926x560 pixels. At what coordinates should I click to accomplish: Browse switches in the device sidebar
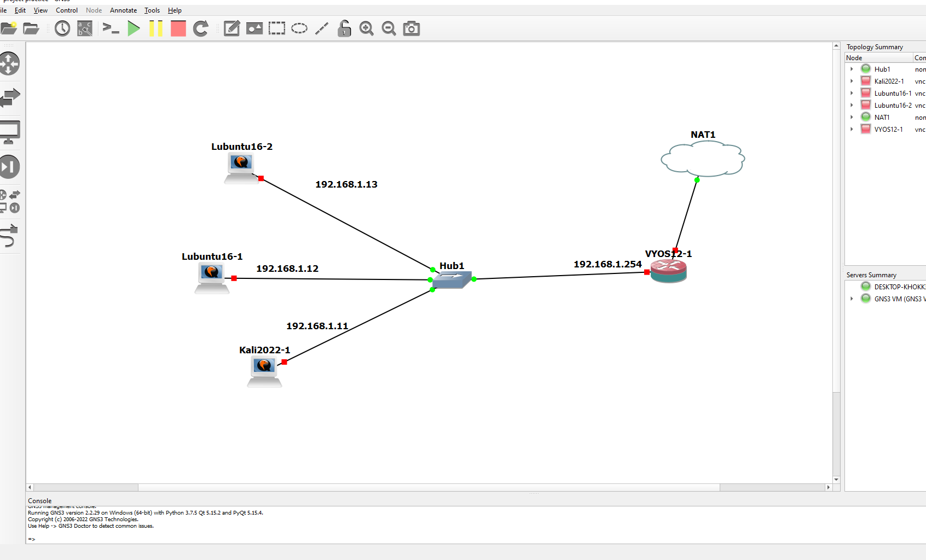tap(9, 97)
